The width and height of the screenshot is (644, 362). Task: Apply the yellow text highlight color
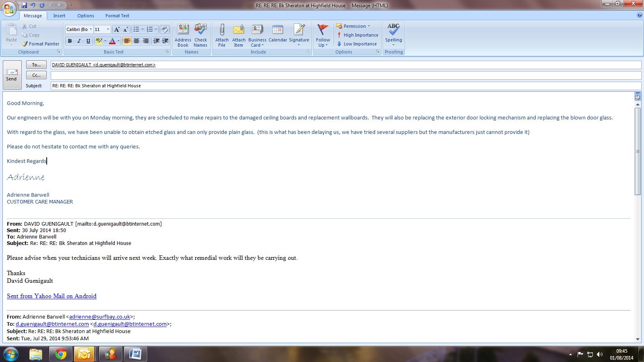click(x=99, y=41)
